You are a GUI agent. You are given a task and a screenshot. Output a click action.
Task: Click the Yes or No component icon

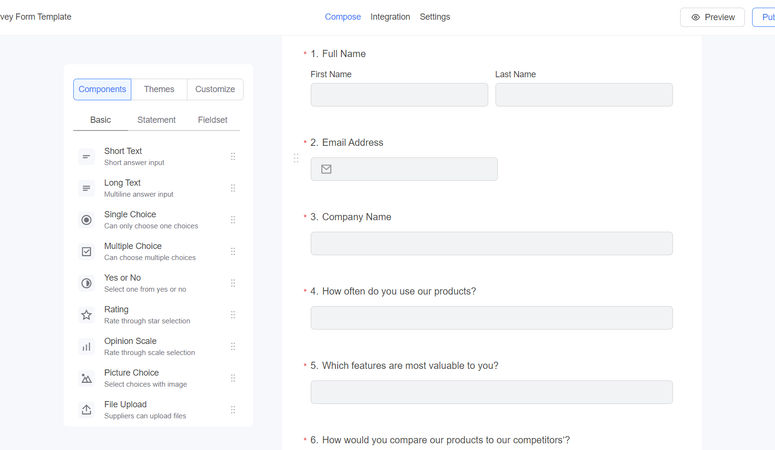tap(87, 283)
